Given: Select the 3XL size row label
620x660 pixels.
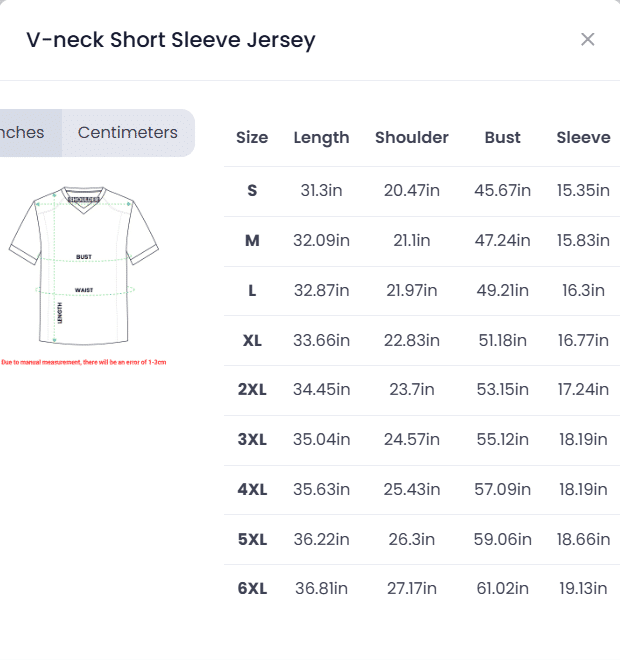Looking at the screenshot, I should click(x=252, y=440).
